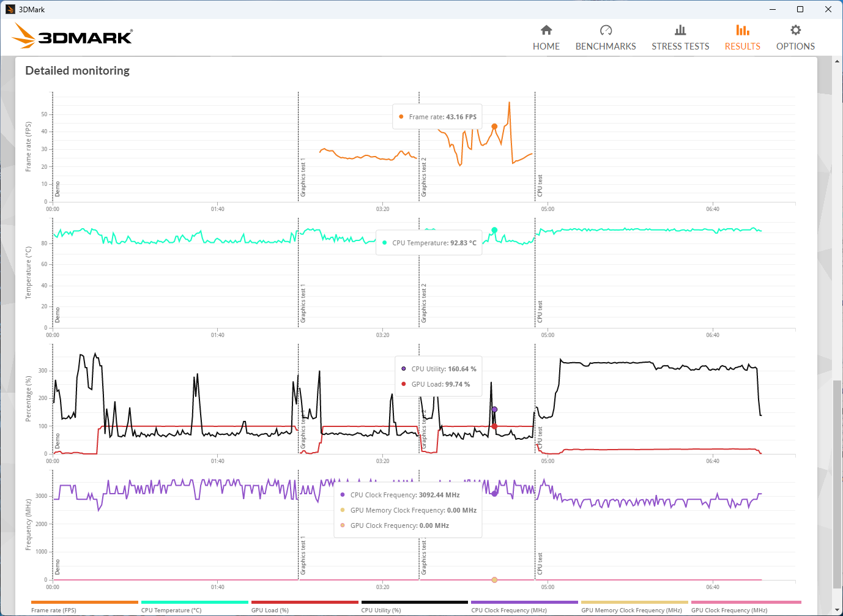Click the orange frame rate data point
The image size is (843, 616).
(x=494, y=127)
